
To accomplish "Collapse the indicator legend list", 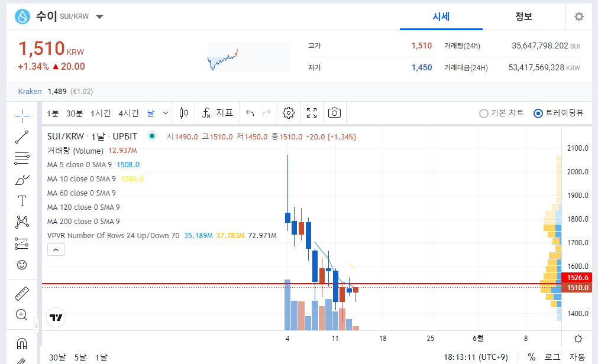I will [56, 249].
